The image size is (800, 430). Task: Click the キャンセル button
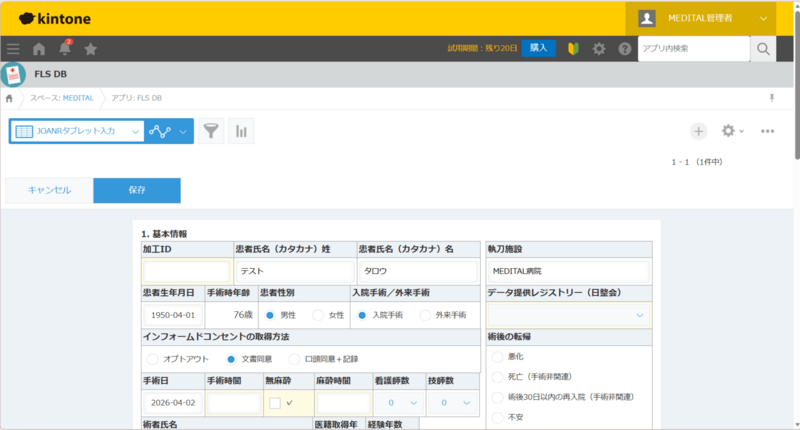49,190
